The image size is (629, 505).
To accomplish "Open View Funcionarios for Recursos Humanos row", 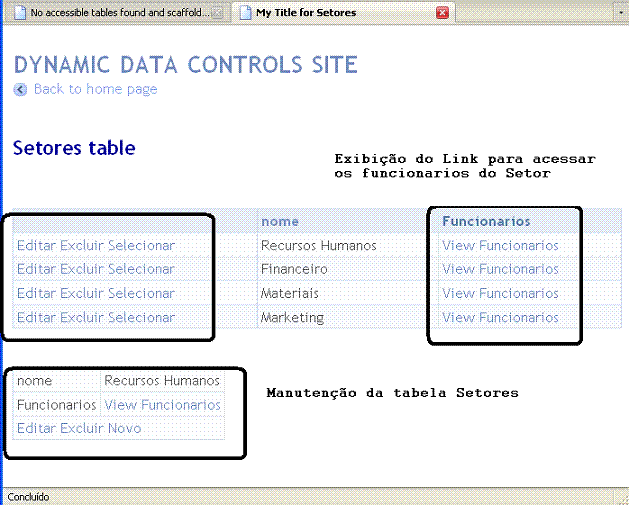I will 500,245.
